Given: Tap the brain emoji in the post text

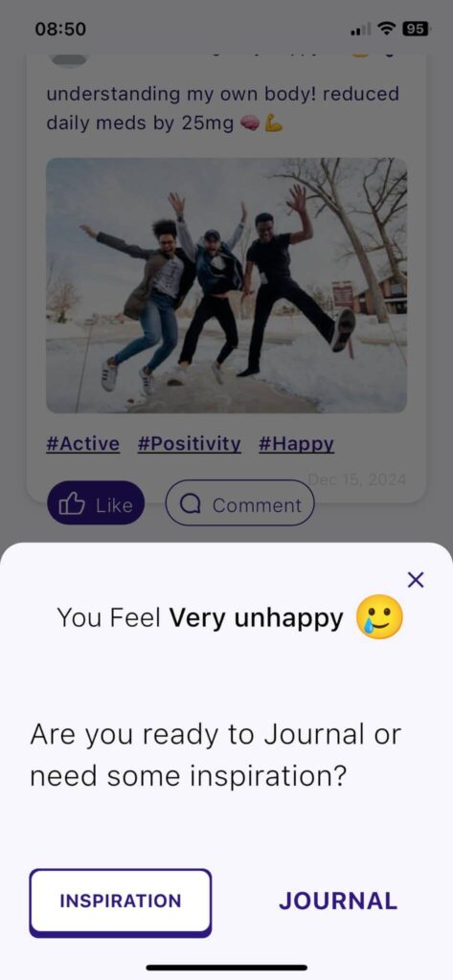Looking at the screenshot, I should (250, 124).
